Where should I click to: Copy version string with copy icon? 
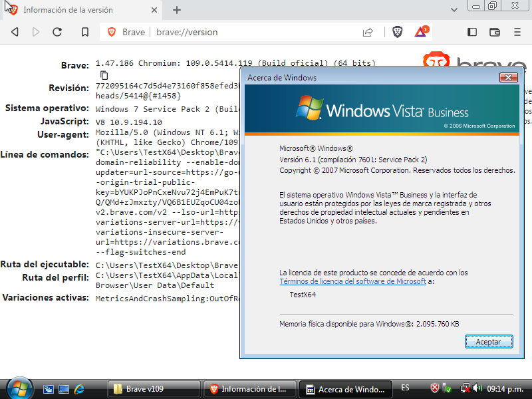[x=104, y=75]
